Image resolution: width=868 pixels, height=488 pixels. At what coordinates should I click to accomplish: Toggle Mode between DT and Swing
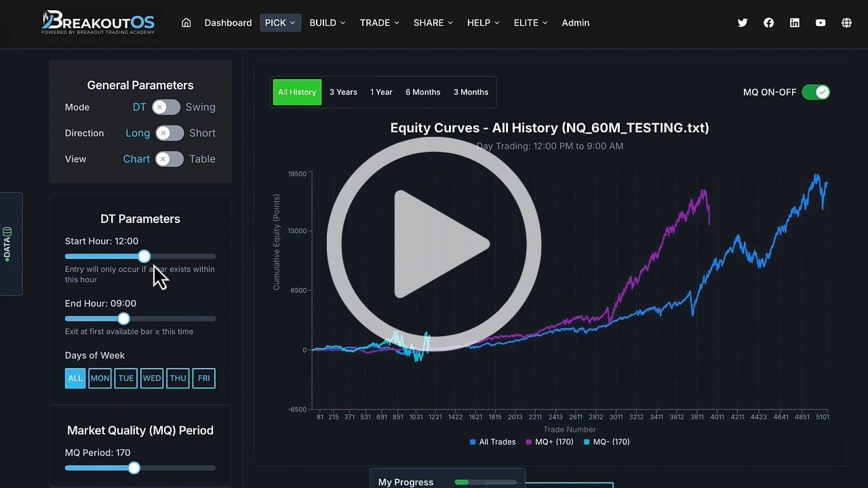[166, 107]
